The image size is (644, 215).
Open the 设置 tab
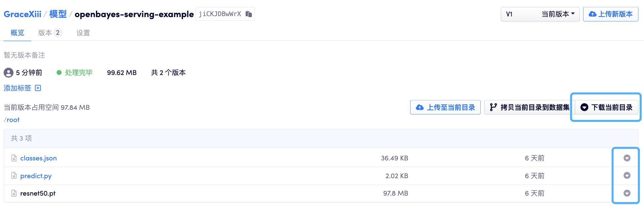tap(83, 33)
